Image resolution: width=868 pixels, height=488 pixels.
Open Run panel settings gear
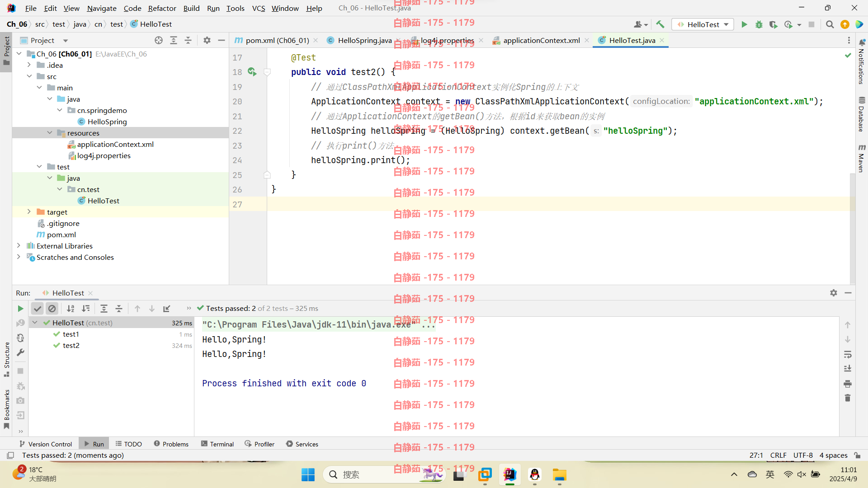tap(834, 293)
